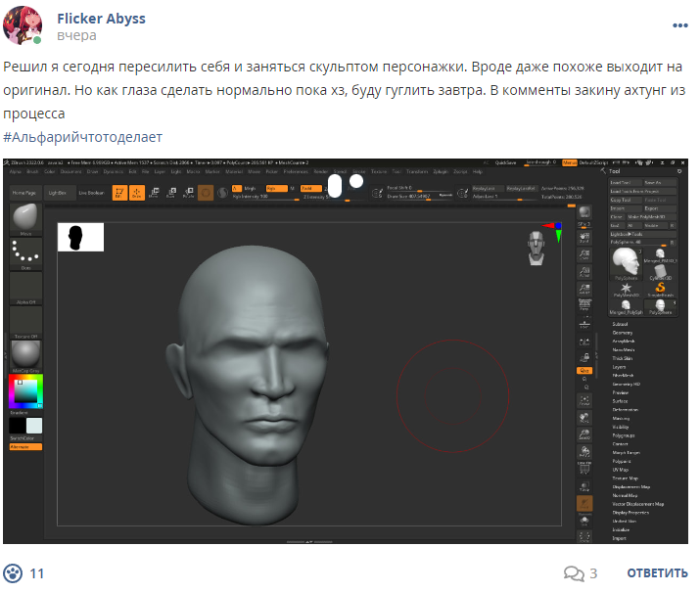
Task: Click the Scroll canvas icon on right shelf
Action: point(584,237)
